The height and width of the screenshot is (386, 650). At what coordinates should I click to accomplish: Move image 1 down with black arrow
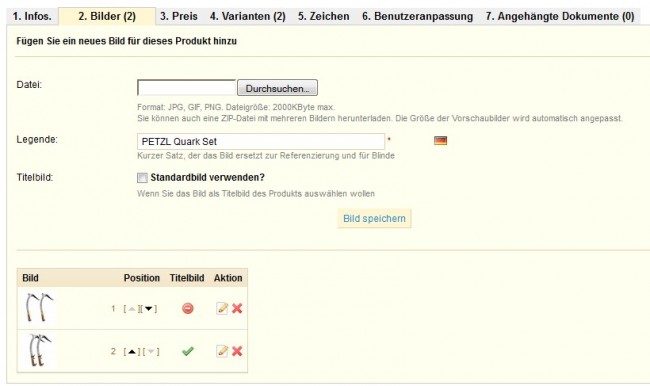pyautogui.click(x=149, y=309)
